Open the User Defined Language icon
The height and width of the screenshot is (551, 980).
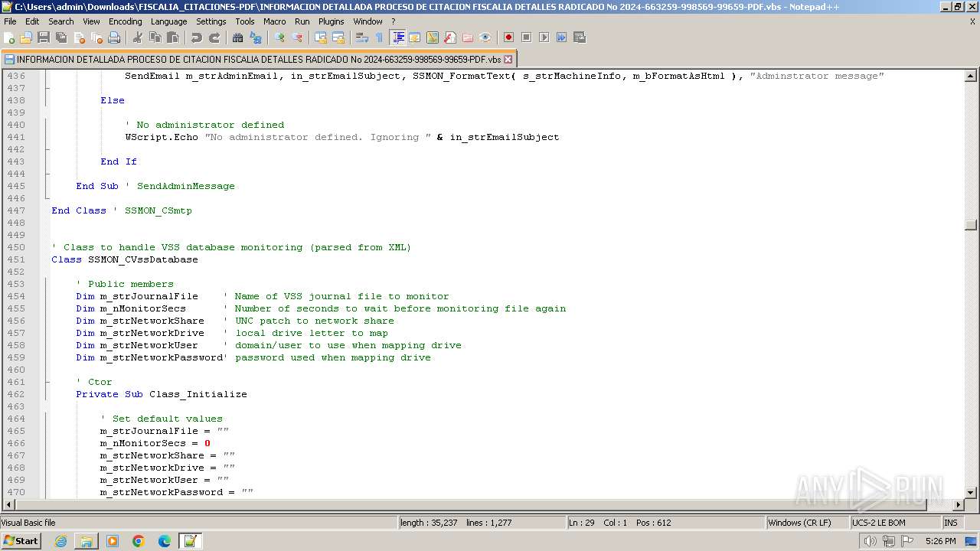[415, 37]
